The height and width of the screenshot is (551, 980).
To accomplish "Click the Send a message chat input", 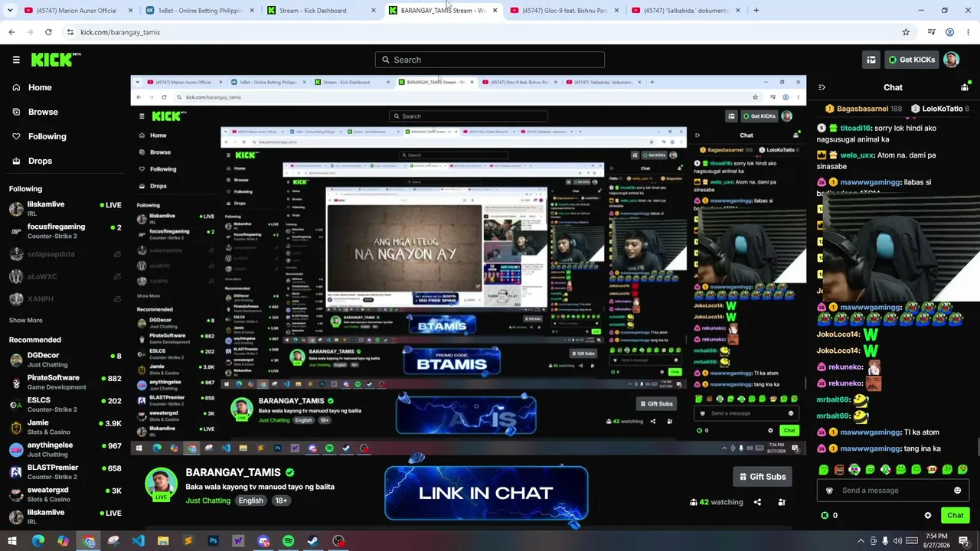I will (x=893, y=491).
